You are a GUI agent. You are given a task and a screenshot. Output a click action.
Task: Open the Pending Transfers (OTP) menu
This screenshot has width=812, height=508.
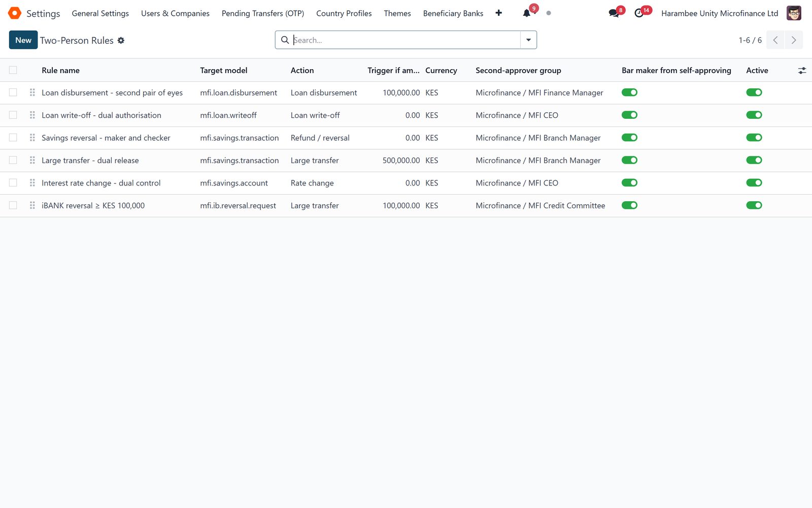coord(263,13)
